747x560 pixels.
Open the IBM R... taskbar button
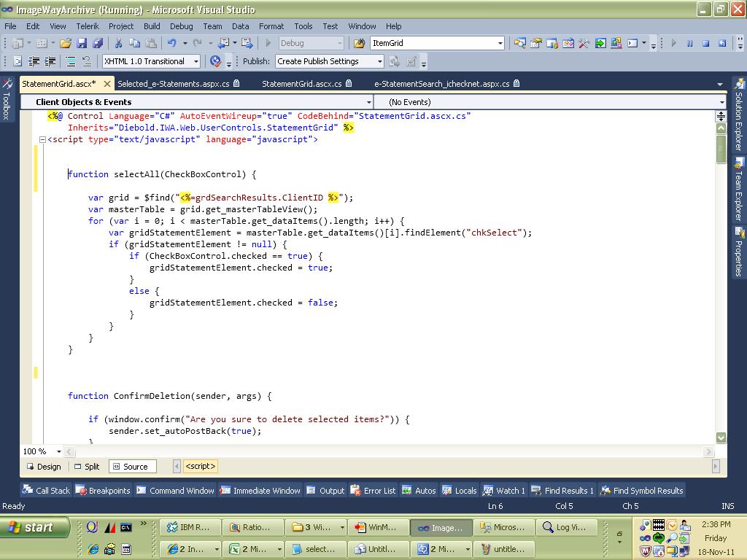(x=190, y=527)
